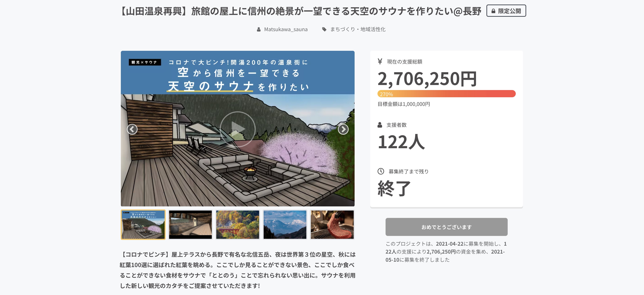The width and height of the screenshot is (644, 295).
Task: Go to next slide in gallery
Action: (343, 129)
